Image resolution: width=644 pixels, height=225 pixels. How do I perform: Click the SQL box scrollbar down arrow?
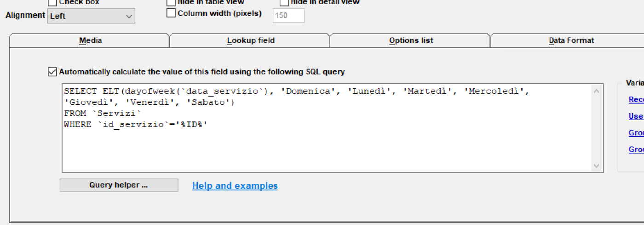[x=597, y=165]
